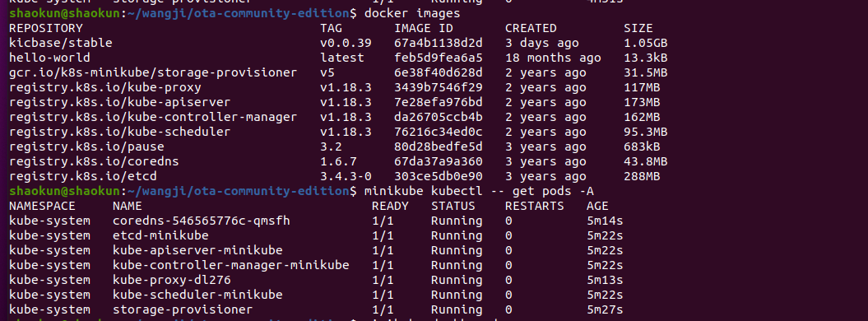Click the storage-provisioner image repository entry
The image size is (868, 321).
pyautogui.click(x=153, y=72)
